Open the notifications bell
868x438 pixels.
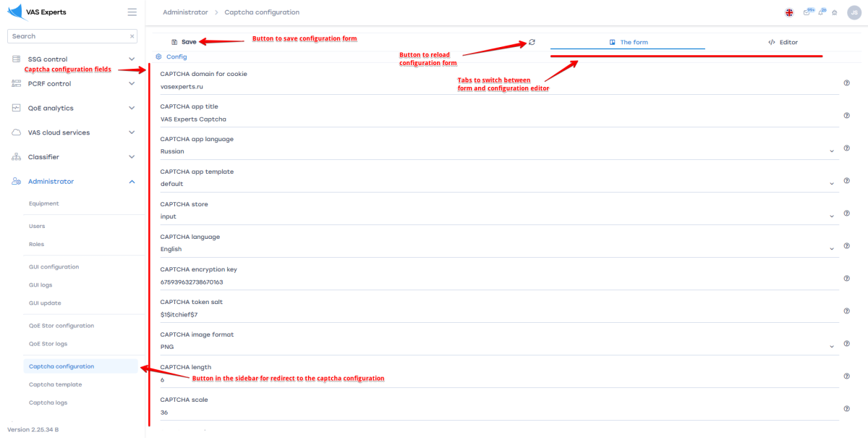click(x=822, y=12)
